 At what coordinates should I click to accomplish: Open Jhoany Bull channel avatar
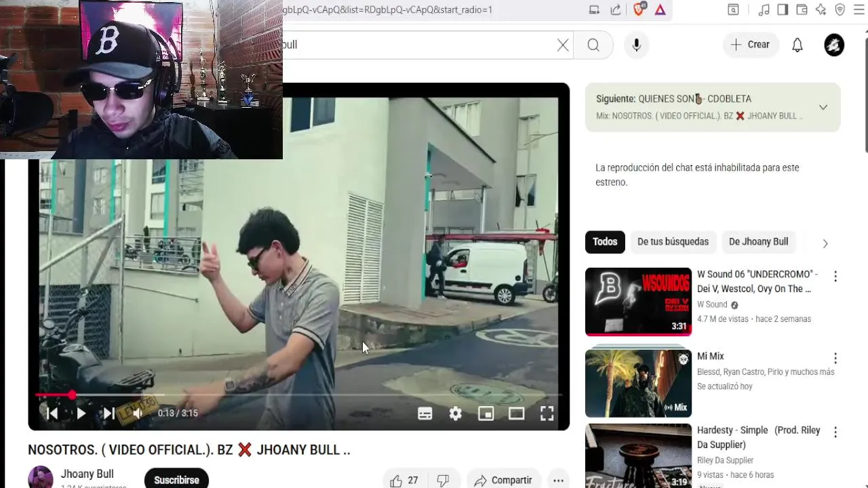point(41,477)
